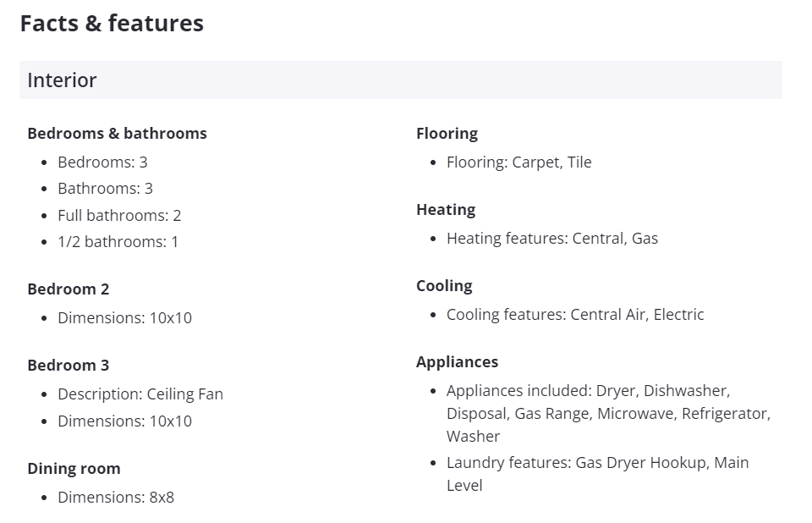
Task: Select the 'Bedrooms: 3' list item
Action: coord(102,162)
